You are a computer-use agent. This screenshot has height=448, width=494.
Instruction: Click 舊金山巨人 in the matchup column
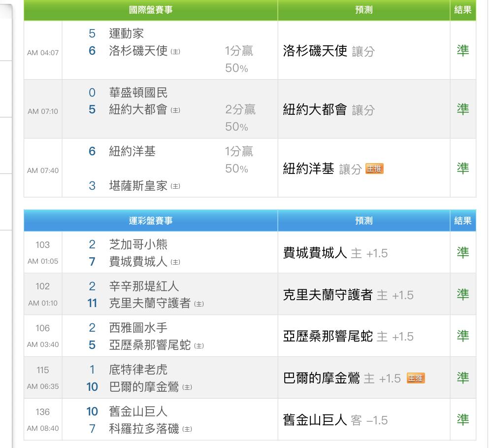tap(138, 412)
